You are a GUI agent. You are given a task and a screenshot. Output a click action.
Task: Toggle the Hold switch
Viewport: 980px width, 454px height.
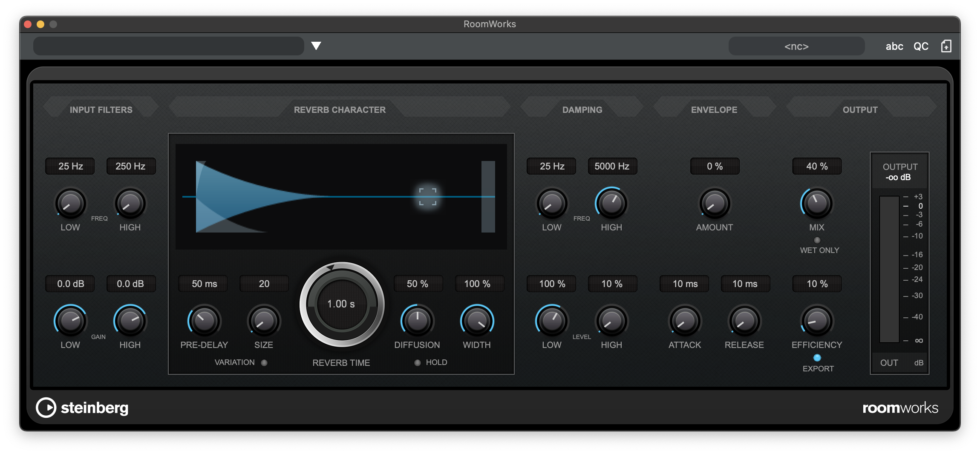coord(418,363)
